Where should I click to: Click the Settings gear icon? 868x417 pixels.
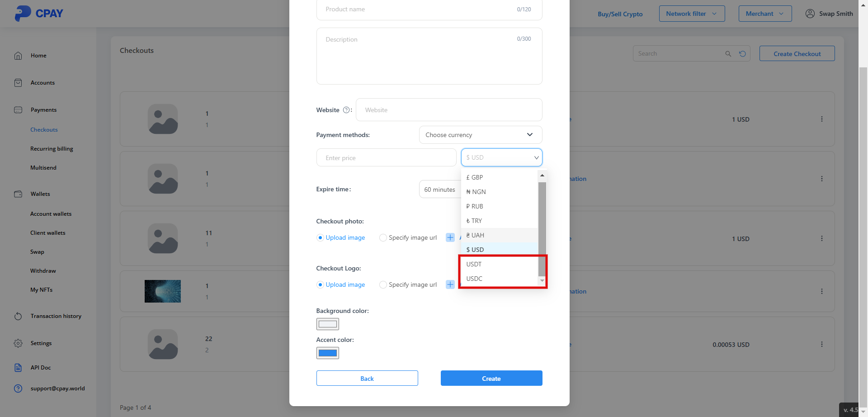[x=18, y=343]
